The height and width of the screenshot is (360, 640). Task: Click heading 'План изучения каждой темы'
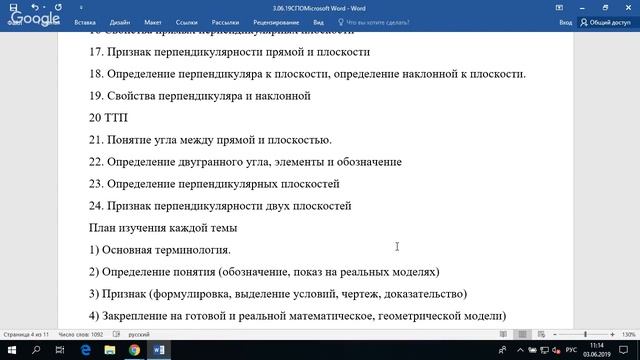click(163, 228)
